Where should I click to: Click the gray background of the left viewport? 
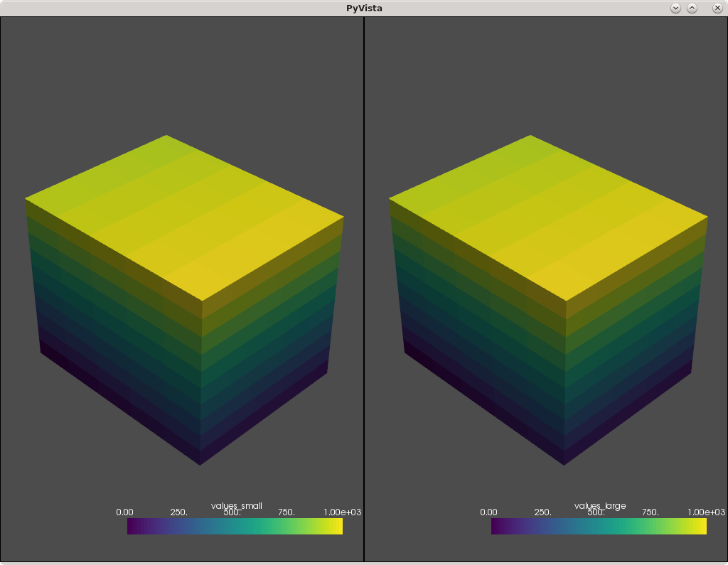pos(71,71)
